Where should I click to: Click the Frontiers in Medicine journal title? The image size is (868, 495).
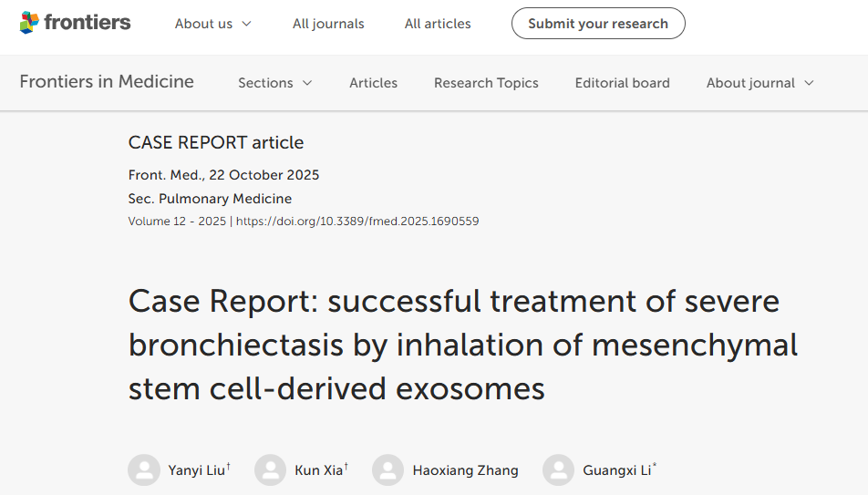click(x=107, y=81)
